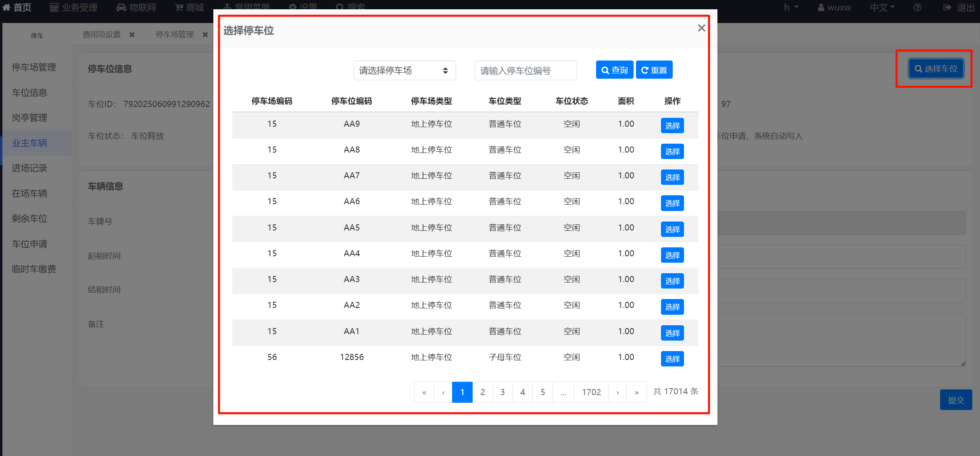
Task: Select parking space AA9
Action: pyautogui.click(x=672, y=126)
